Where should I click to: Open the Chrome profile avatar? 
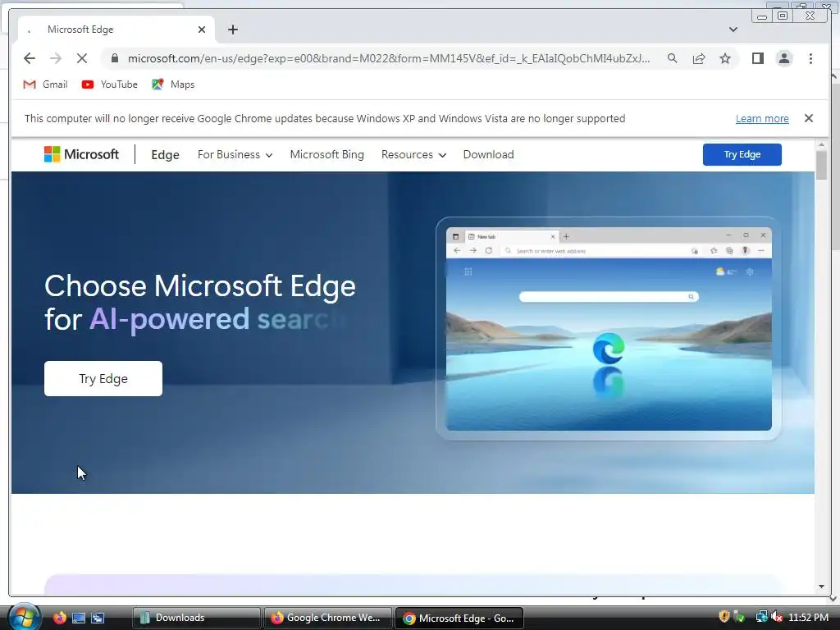pyautogui.click(x=783, y=58)
